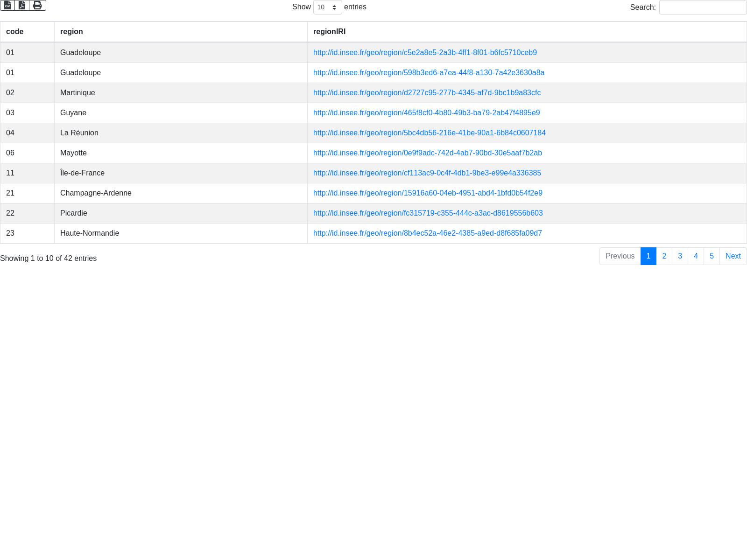This screenshot has height=560, width=747.
Task: Open page 4 of the table
Action: tap(696, 256)
